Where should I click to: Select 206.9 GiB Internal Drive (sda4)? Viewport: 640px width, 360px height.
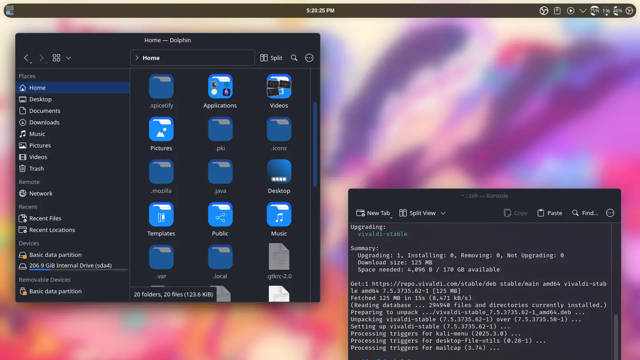coord(73,266)
